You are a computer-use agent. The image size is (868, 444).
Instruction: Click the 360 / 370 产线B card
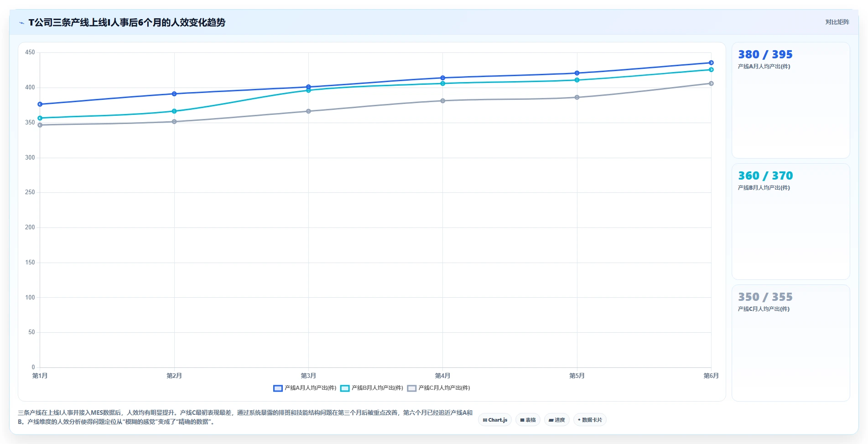tap(790, 222)
